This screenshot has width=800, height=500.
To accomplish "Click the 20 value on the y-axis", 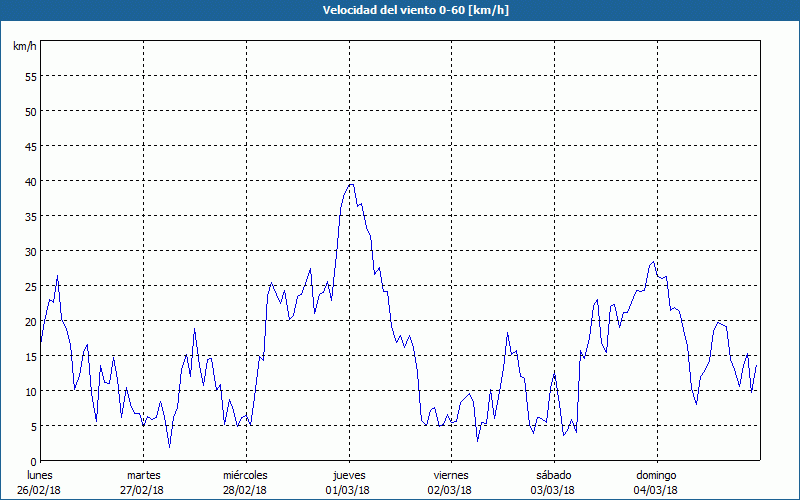I will 30,321.
